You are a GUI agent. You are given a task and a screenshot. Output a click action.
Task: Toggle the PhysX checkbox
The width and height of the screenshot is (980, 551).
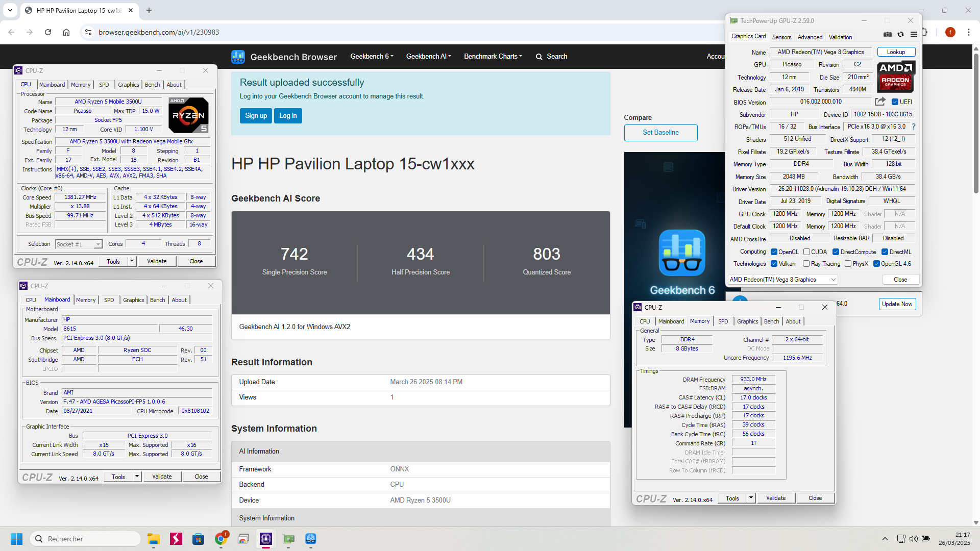[x=848, y=264]
